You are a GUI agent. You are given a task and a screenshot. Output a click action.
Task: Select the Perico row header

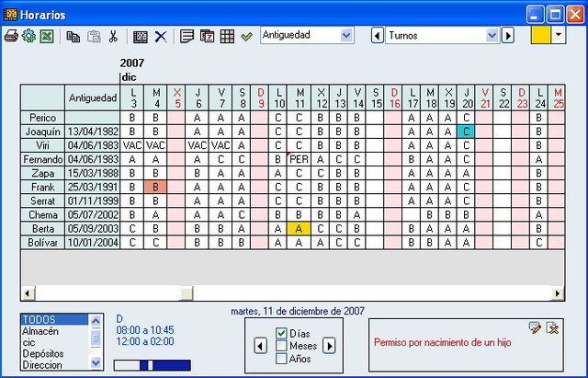tap(42, 118)
